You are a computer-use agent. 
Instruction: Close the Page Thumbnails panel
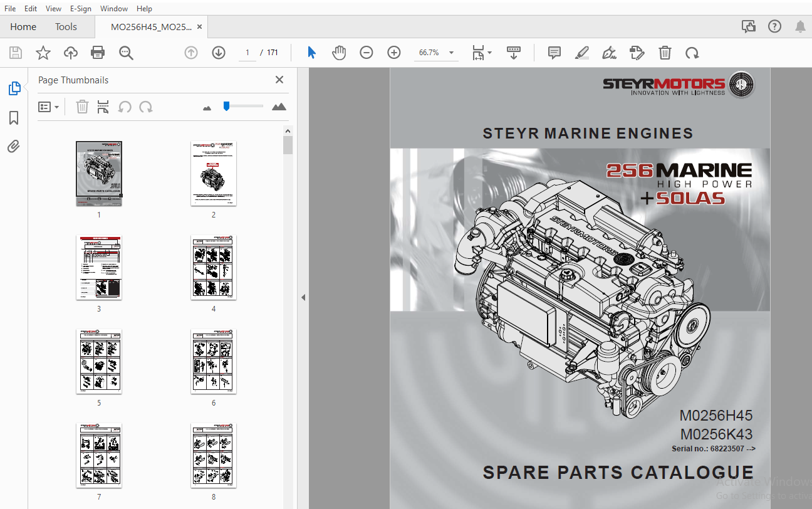point(279,80)
